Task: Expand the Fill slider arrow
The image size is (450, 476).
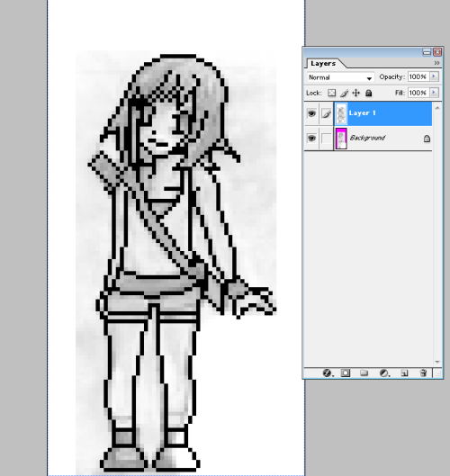Action: point(434,93)
